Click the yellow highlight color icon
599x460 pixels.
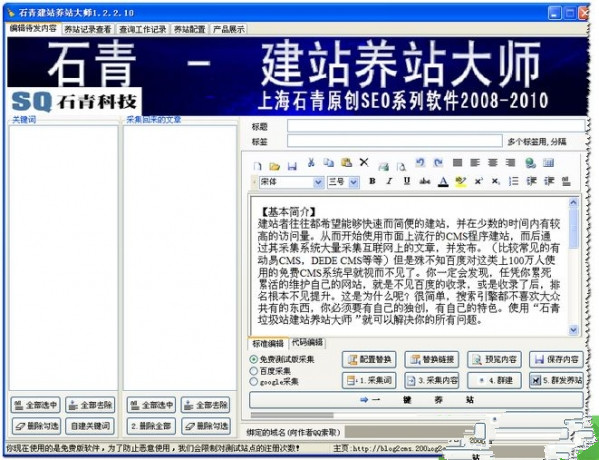pos(461,181)
